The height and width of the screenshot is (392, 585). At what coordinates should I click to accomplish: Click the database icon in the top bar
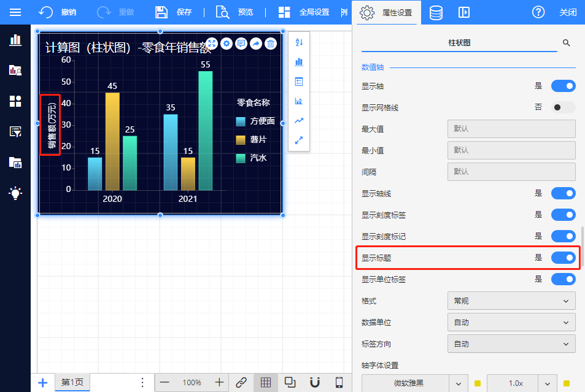[436, 12]
